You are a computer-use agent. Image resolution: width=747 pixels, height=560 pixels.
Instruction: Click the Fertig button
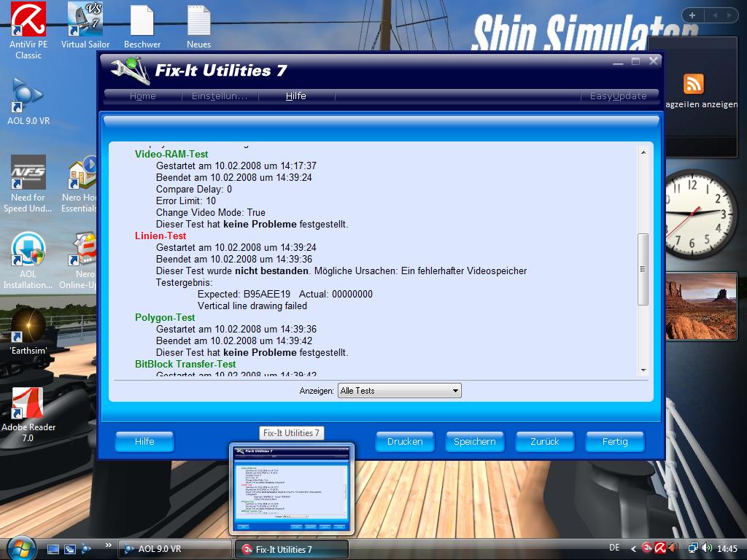615,441
